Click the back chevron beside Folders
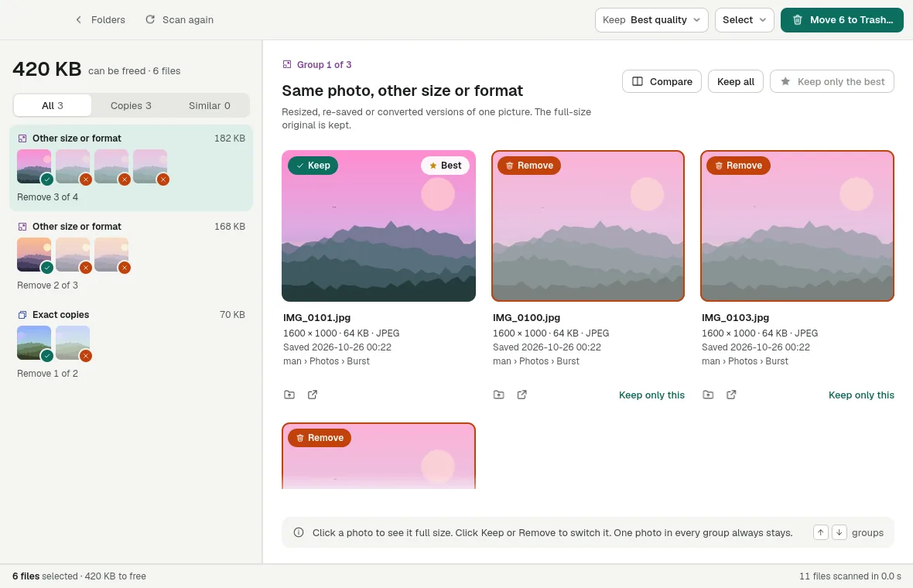Screen dimensions: 913x588 (x=79, y=20)
